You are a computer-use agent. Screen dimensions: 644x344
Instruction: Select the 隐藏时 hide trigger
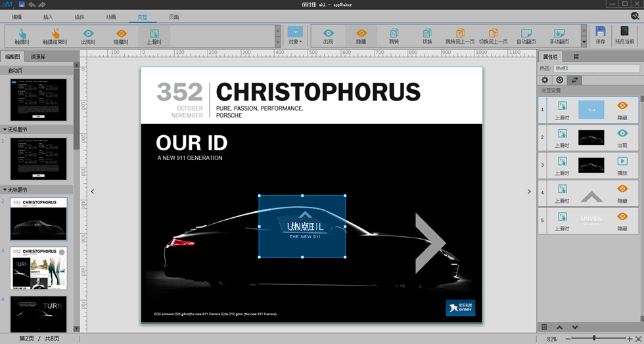click(x=121, y=37)
